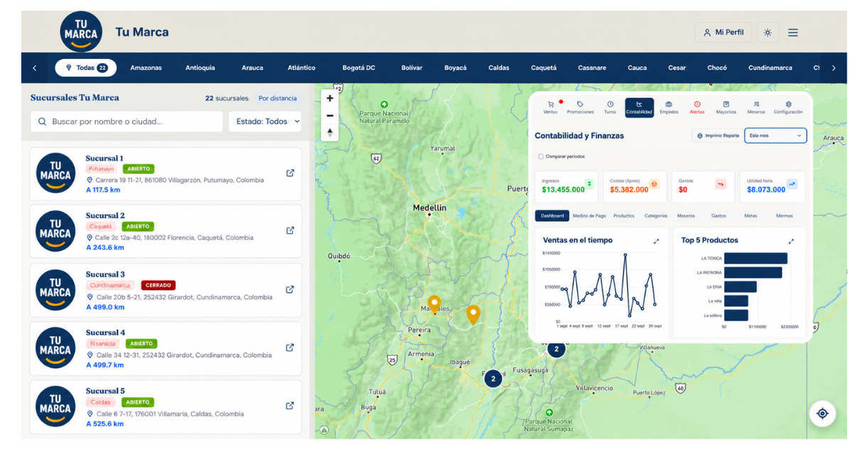
Task: Open the Ventas cart icon
Action: pyautogui.click(x=551, y=104)
